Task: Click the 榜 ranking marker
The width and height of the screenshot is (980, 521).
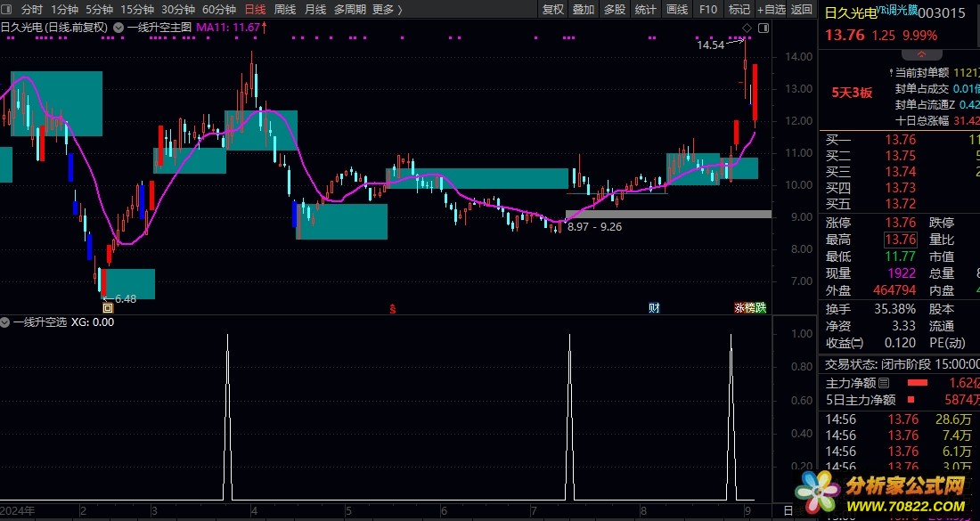Action: [749, 307]
